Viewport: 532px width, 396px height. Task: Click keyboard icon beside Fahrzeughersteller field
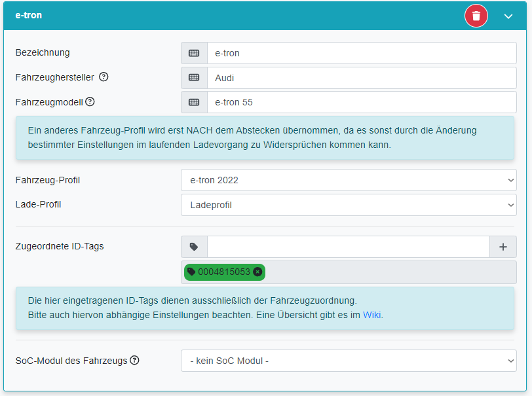pos(194,78)
